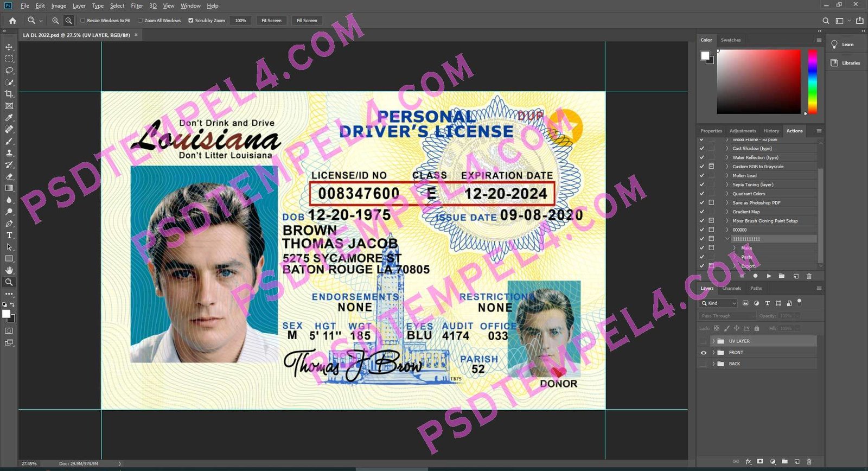Show the BACK layer group
This screenshot has height=471, width=868.
(704, 364)
